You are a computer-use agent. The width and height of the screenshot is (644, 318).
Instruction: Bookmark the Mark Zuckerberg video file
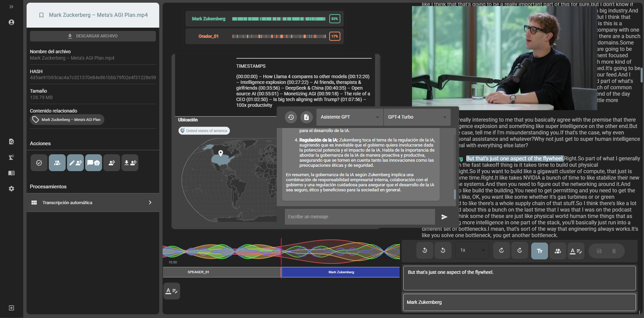tap(41, 15)
